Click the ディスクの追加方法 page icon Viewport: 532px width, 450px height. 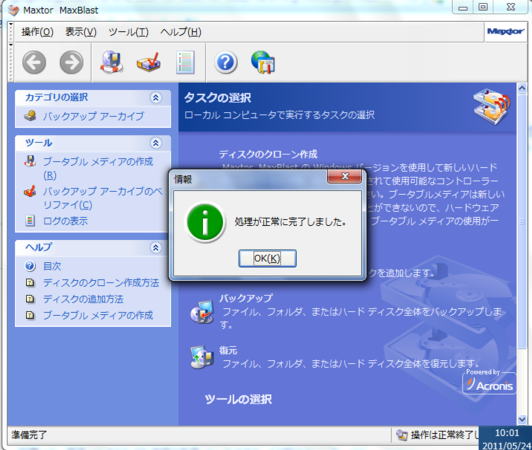click(x=30, y=299)
